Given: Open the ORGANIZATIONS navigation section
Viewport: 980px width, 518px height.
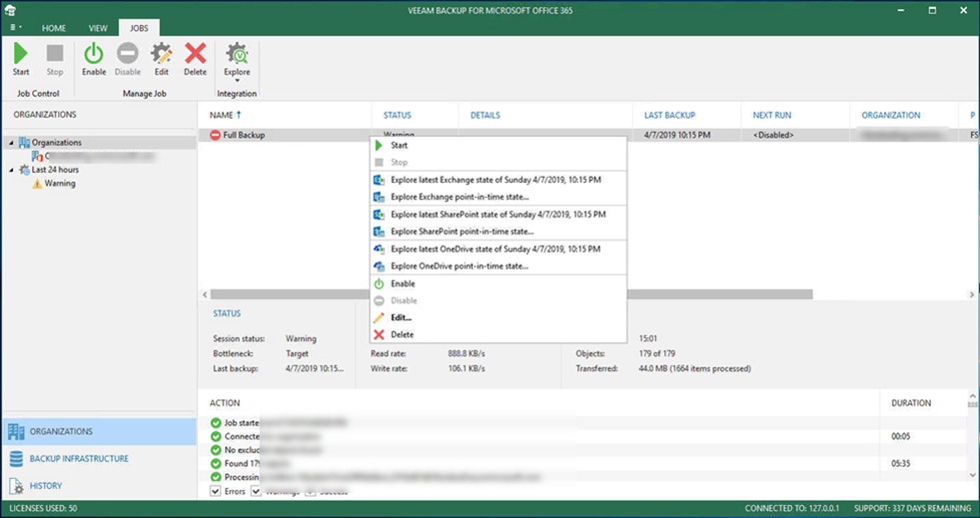Looking at the screenshot, I should 99,431.
